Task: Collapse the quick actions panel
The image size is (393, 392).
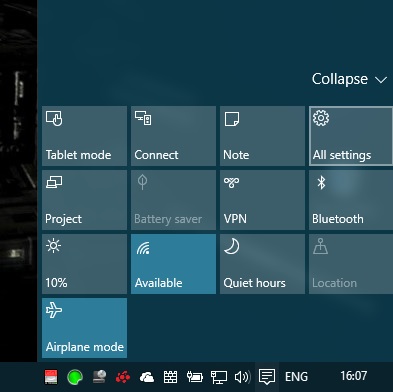Action: [349, 79]
